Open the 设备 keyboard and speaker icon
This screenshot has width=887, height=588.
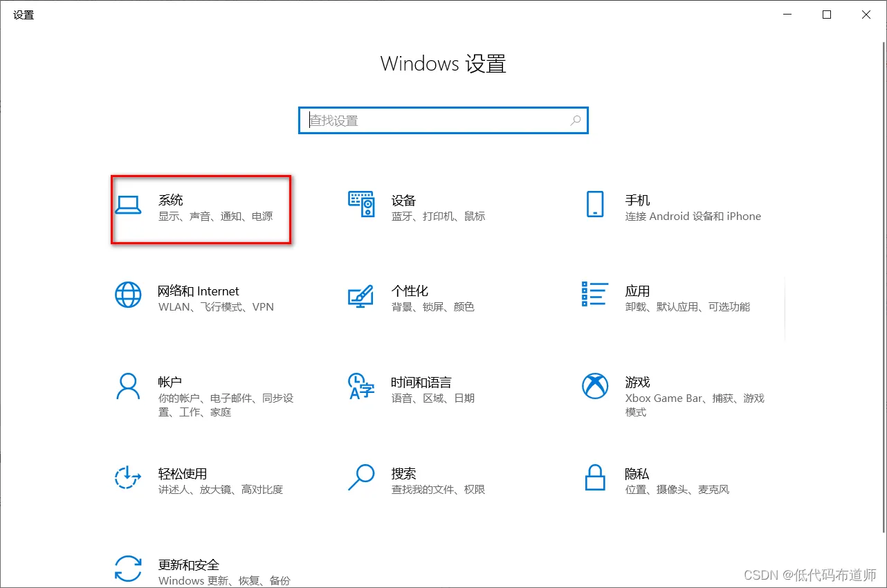(361, 205)
